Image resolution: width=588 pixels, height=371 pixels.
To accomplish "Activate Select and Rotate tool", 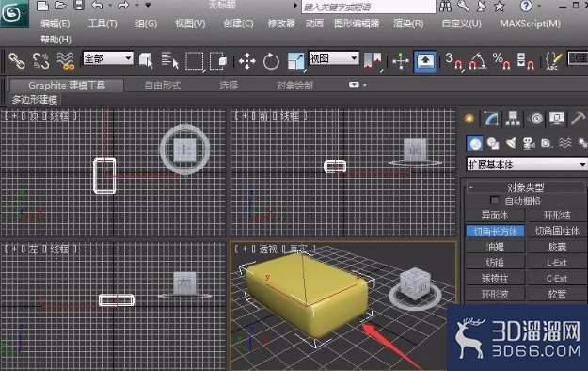I will coord(271,61).
